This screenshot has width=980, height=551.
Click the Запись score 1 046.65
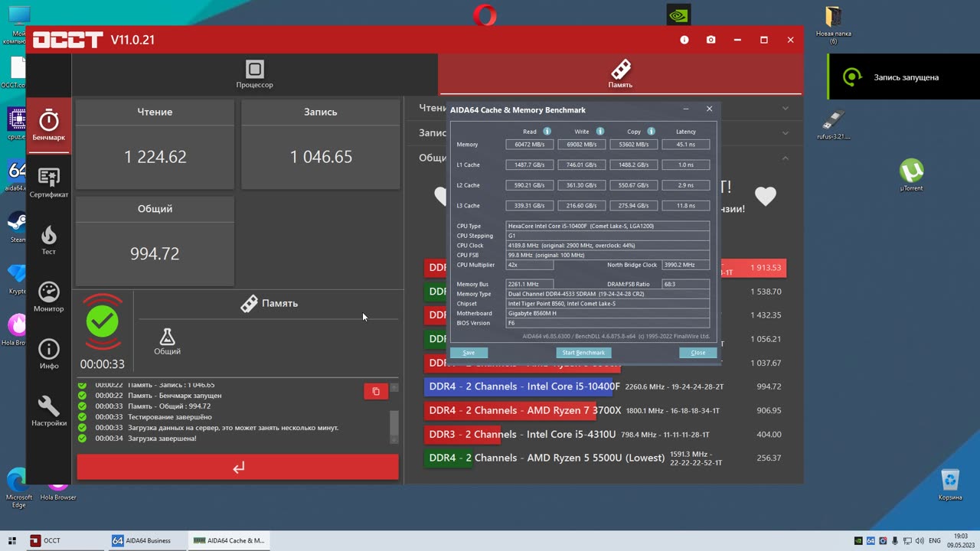pos(321,157)
